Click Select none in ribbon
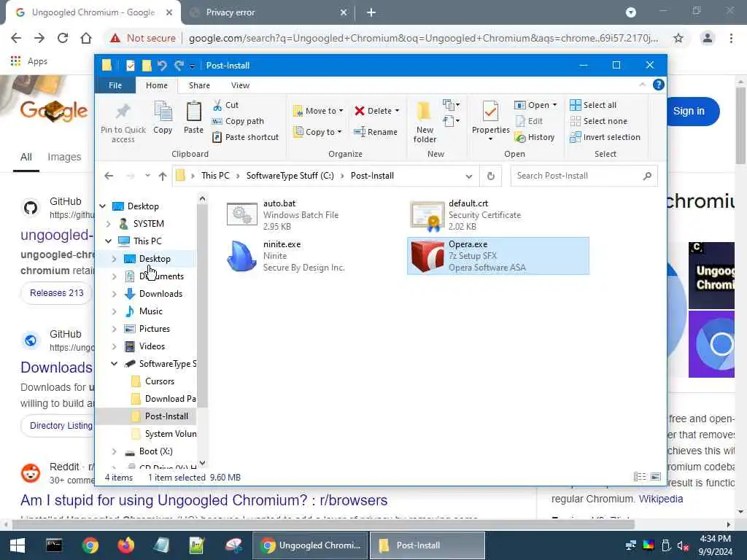This screenshot has height=560, width=747. tap(598, 122)
